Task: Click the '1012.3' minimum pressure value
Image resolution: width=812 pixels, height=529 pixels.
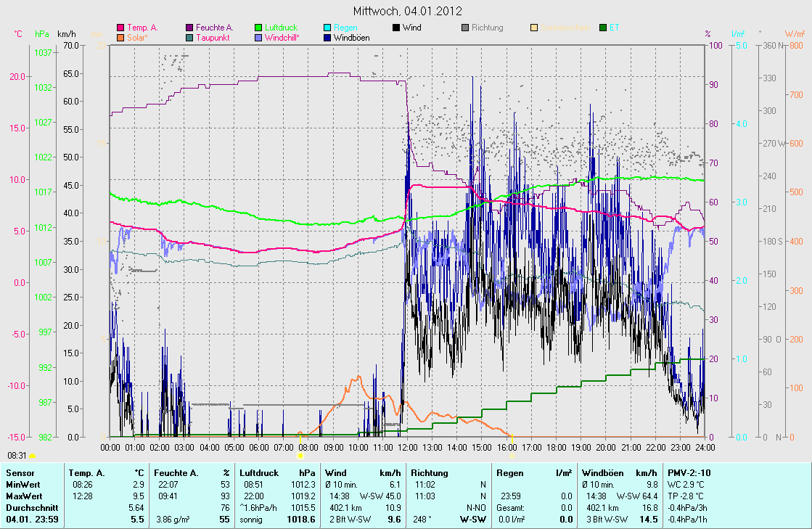Action: [303, 485]
